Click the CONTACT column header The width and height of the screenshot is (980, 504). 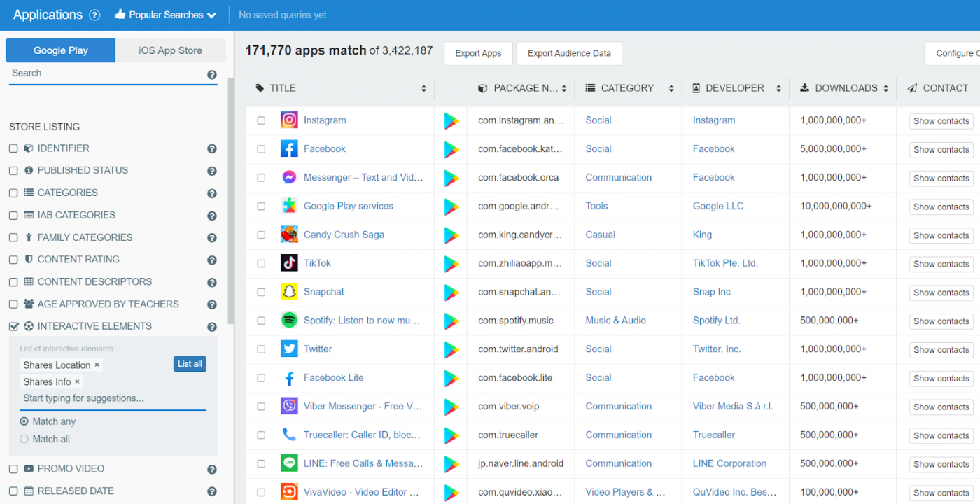938,88
